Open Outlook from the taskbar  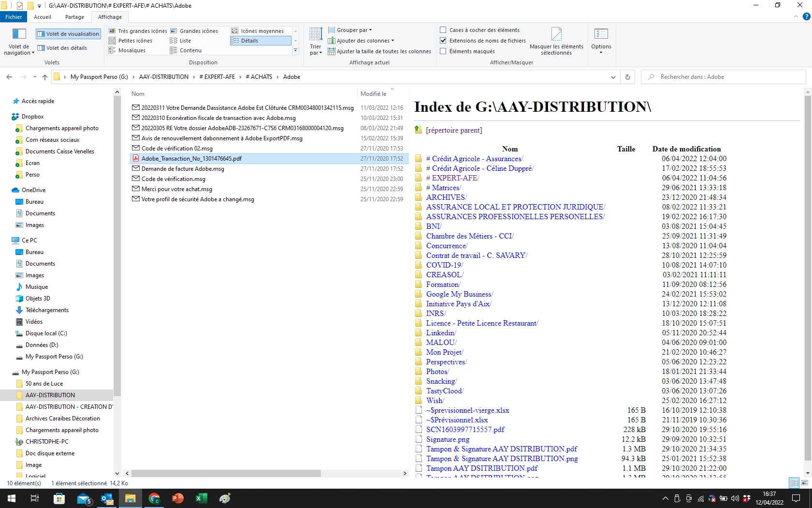coord(107,498)
